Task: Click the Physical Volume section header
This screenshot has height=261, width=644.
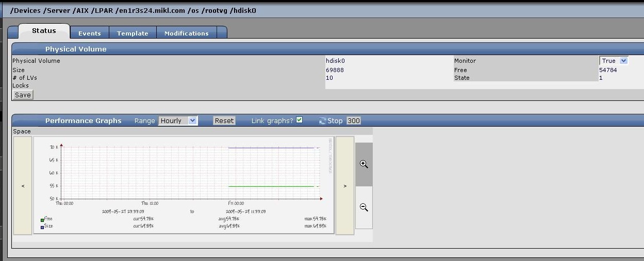Action: coord(76,49)
